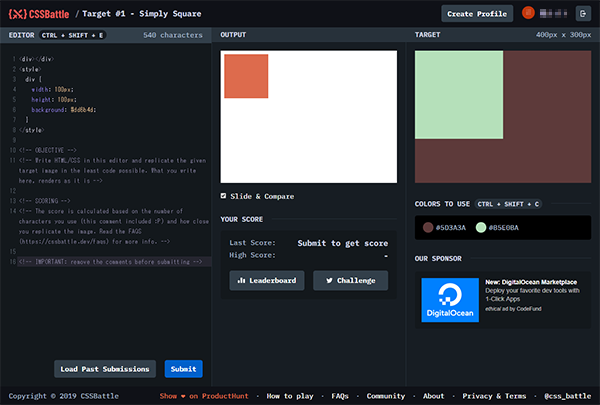This screenshot has height=405, width=600.
Task: Open the Show on ProductHunt link
Action: (x=204, y=396)
